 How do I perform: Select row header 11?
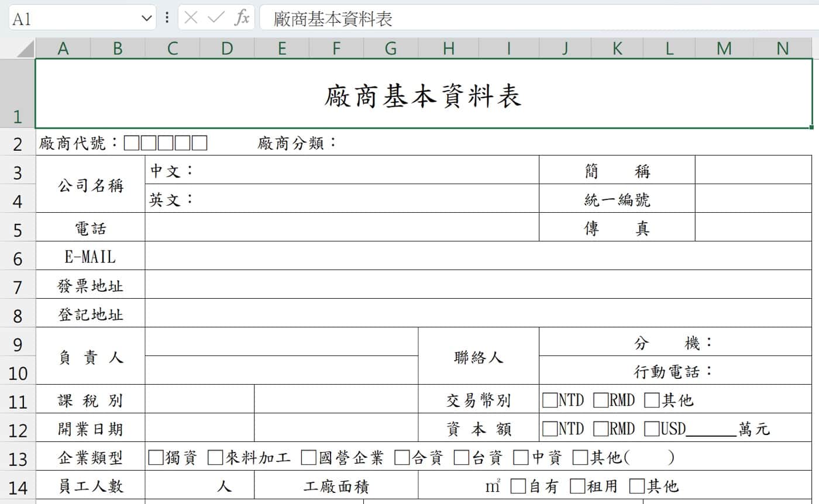(x=18, y=401)
